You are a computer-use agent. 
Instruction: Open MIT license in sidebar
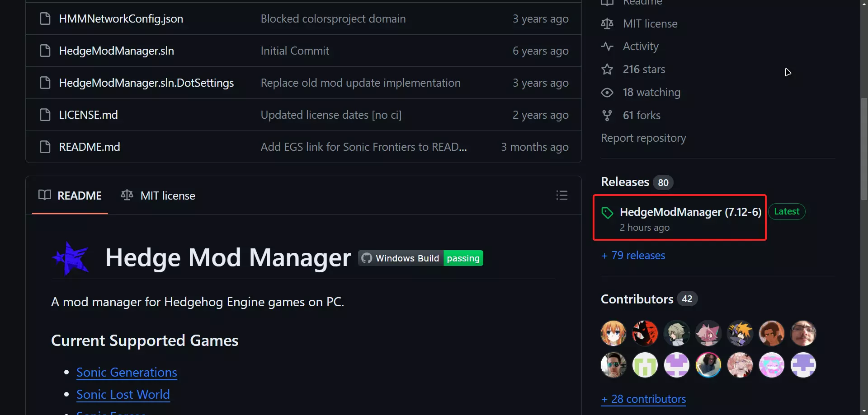tap(650, 23)
